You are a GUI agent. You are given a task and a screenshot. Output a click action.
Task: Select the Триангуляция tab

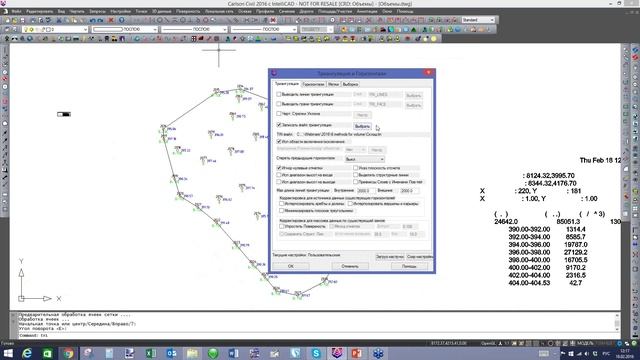tap(287, 84)
